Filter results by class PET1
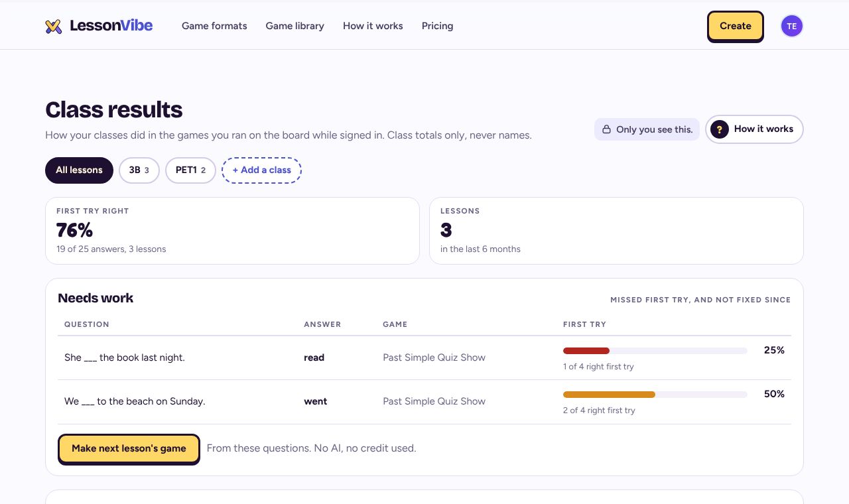The height and width of the screenshot is (504, 849). [x=190, y=170]
